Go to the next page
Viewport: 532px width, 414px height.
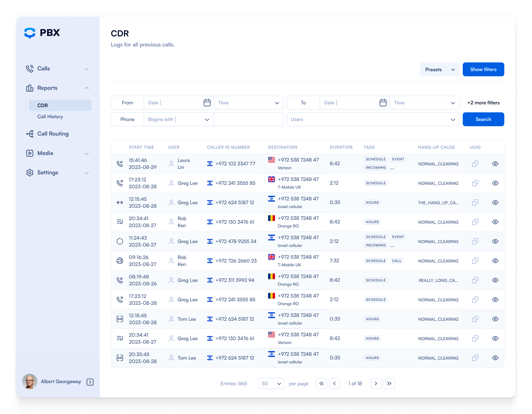click(376, 383)
